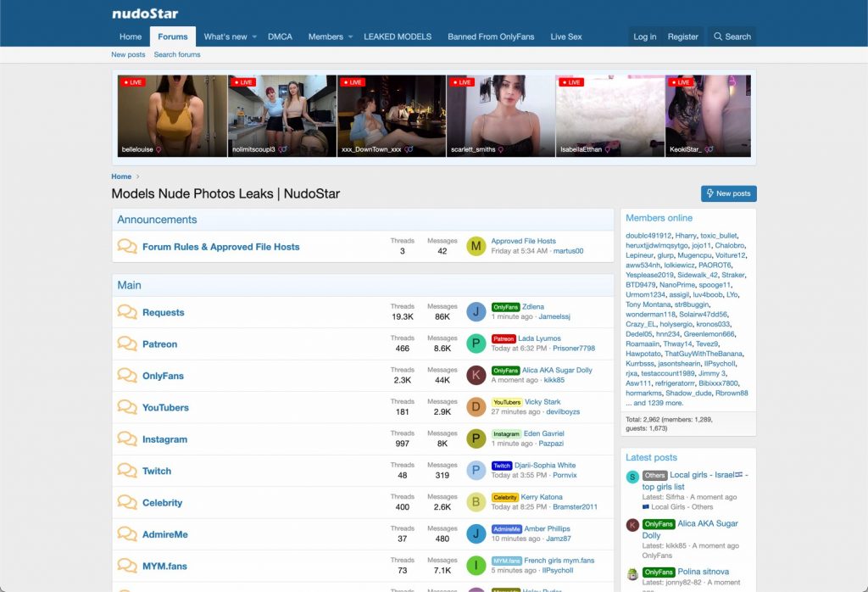Click the Forum Rules & Approved File Hosts bubble icon
868x592 pixels.
tap(127, 247)
